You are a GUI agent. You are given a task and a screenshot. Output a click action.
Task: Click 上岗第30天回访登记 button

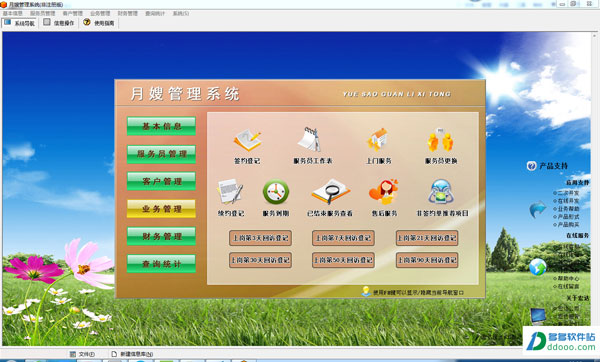click(260, 260)
